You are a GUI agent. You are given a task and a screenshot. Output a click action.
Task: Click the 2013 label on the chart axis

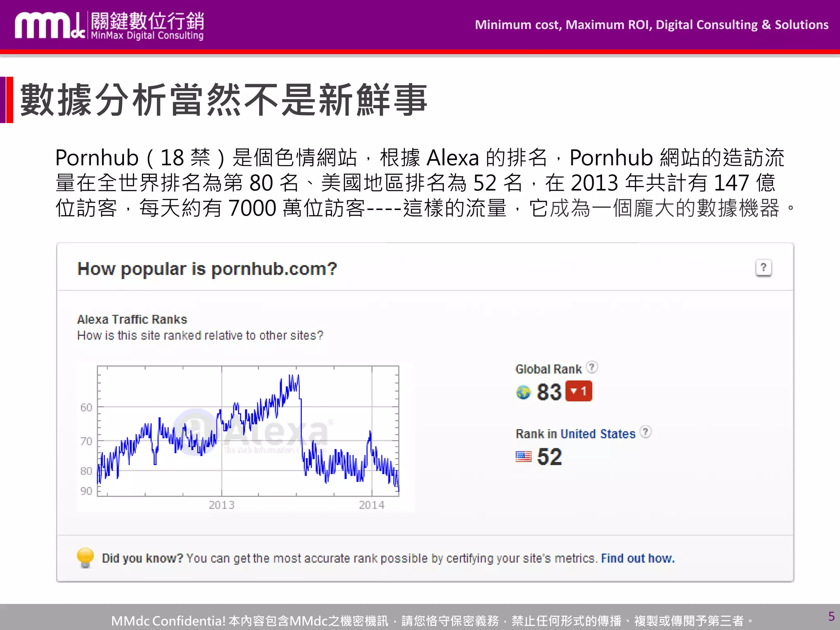(x=222, y=505)
